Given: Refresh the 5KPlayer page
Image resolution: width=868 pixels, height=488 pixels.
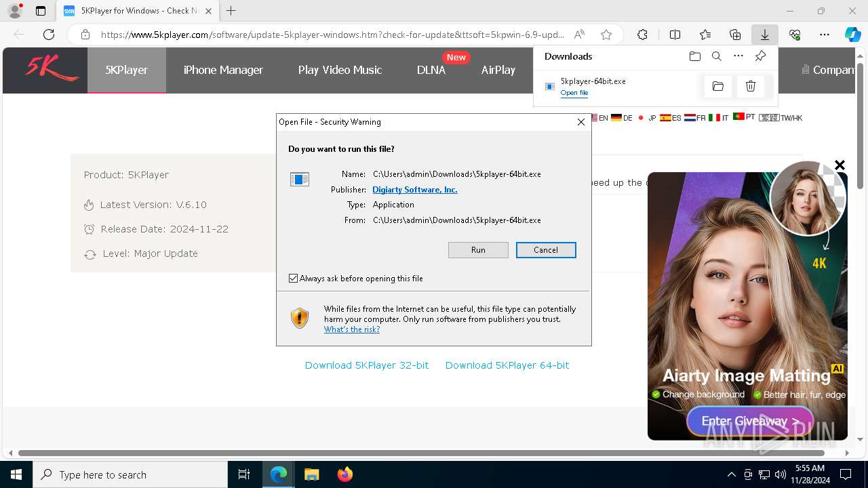Looking at the screenshot, I should pyautogui.click(x=49, y=35).
